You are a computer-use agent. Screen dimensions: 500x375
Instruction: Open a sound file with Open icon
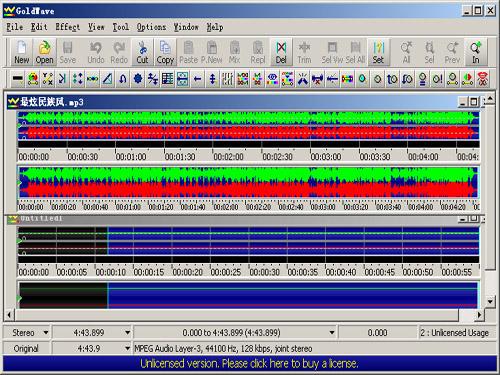pos(44,52)
